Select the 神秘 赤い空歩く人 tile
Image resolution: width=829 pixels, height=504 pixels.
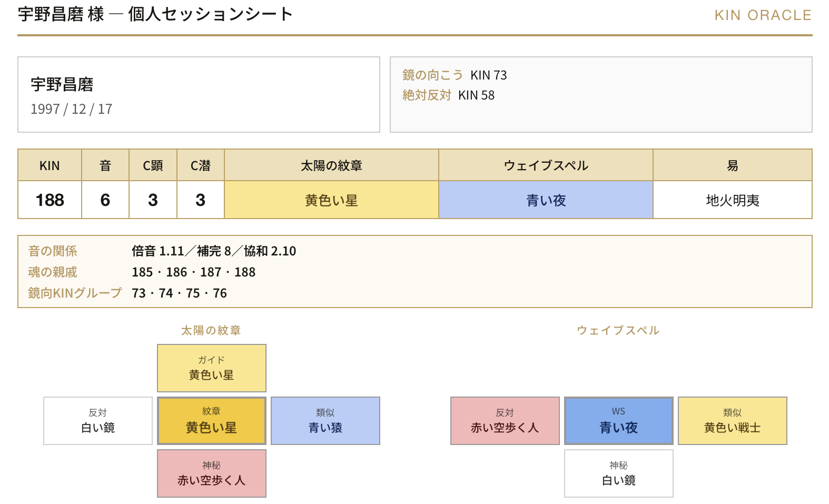[212, 473]
